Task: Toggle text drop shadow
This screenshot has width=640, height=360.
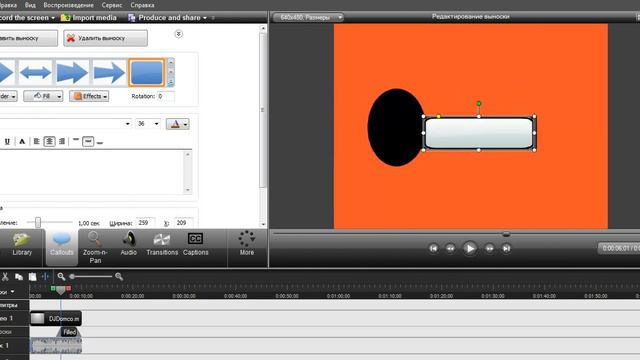Action: point(22,142)
